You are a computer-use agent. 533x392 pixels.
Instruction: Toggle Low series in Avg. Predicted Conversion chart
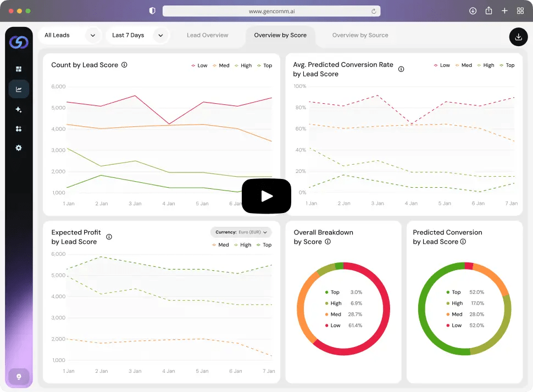(442, 65)
